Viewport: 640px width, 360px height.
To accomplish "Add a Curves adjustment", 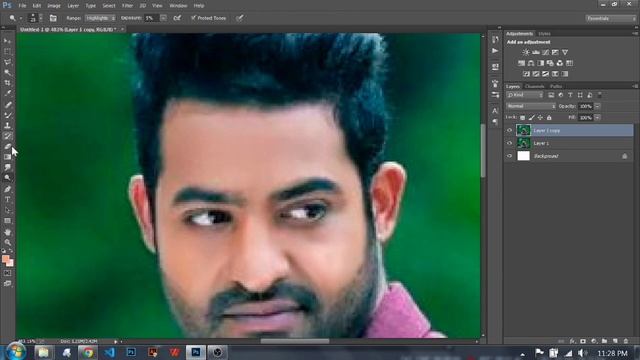I will pos(545,52).
